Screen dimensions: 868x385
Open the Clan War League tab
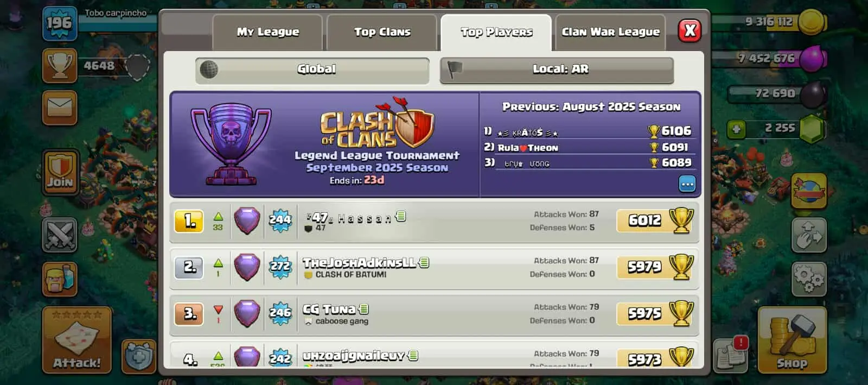[x=610, y=32]
